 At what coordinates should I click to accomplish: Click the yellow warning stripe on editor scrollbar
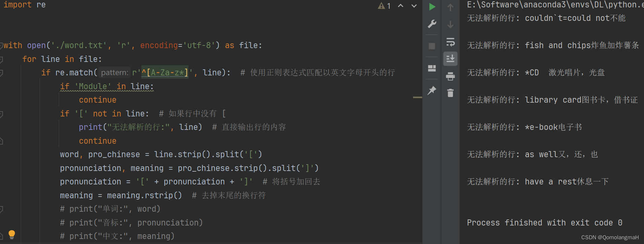pos(417,97)
